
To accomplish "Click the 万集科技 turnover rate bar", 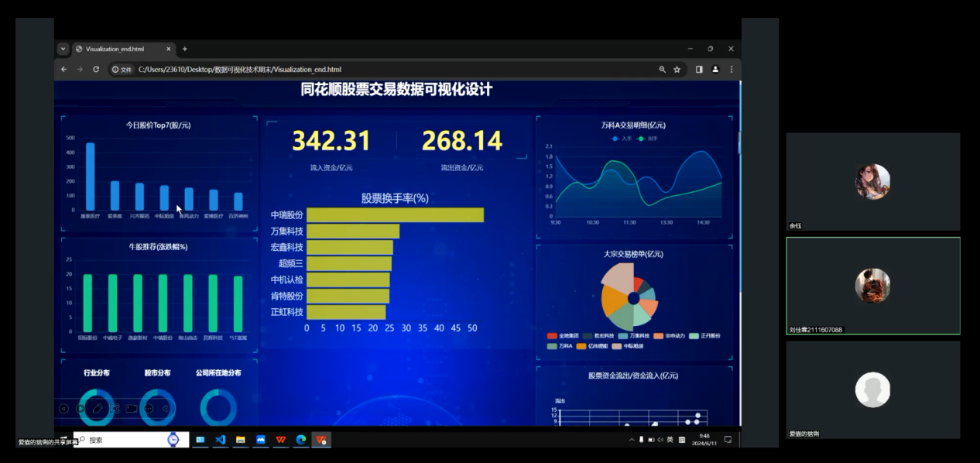I will (353, 231).
